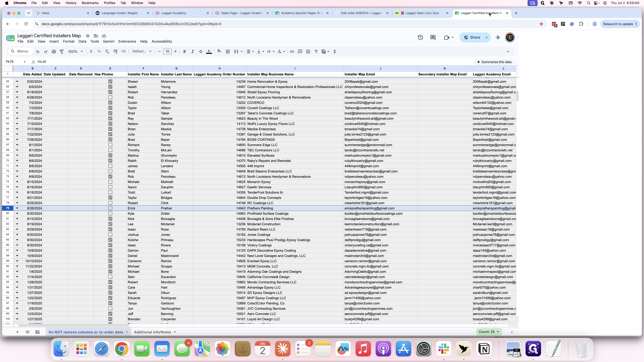
Task: Expand the row 79 group arrow
Action: click(17, 208)
